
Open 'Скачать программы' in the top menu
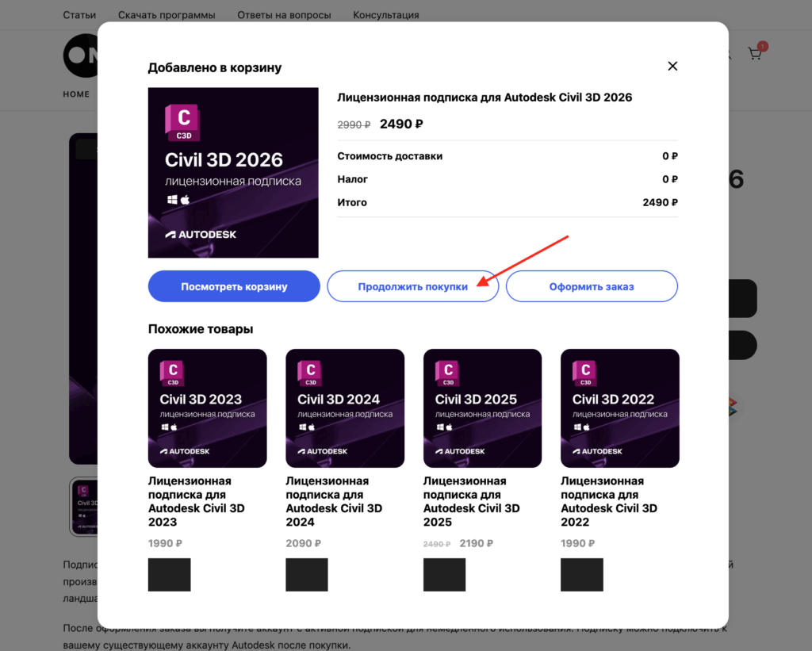167,15
